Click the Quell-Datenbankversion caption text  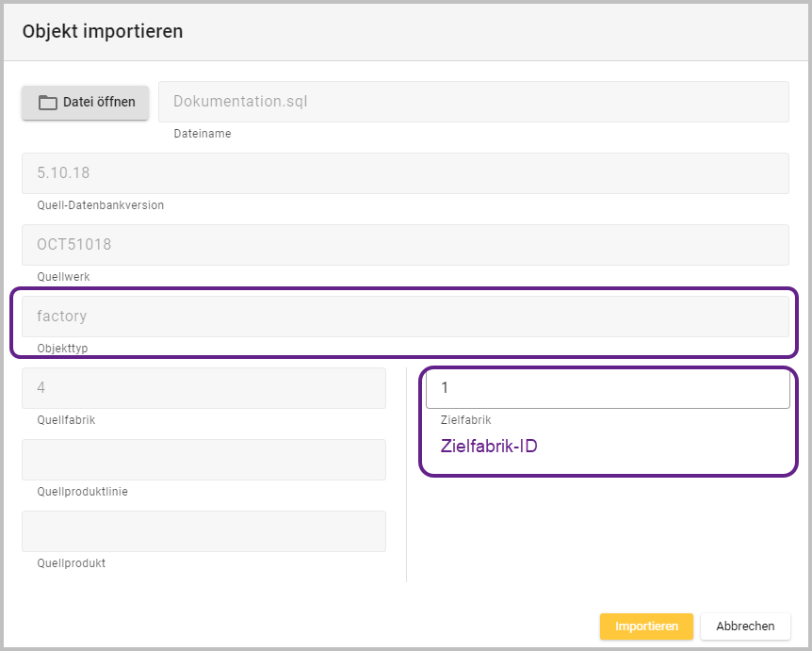point(100,205)
